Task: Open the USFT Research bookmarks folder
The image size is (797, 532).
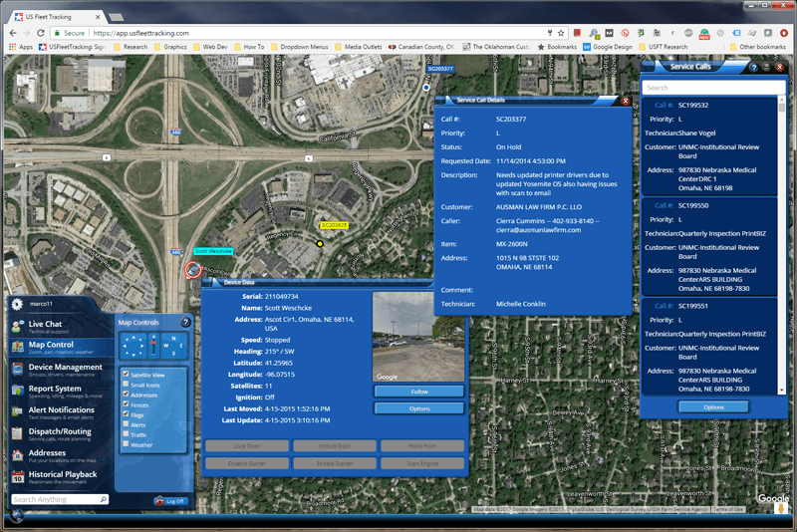Action: click(x=664, y=47)
